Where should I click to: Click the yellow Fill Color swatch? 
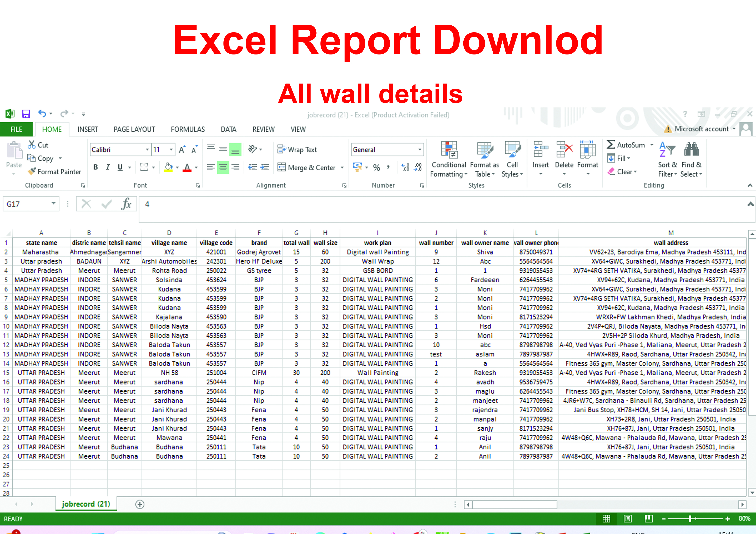pos(168,167)
